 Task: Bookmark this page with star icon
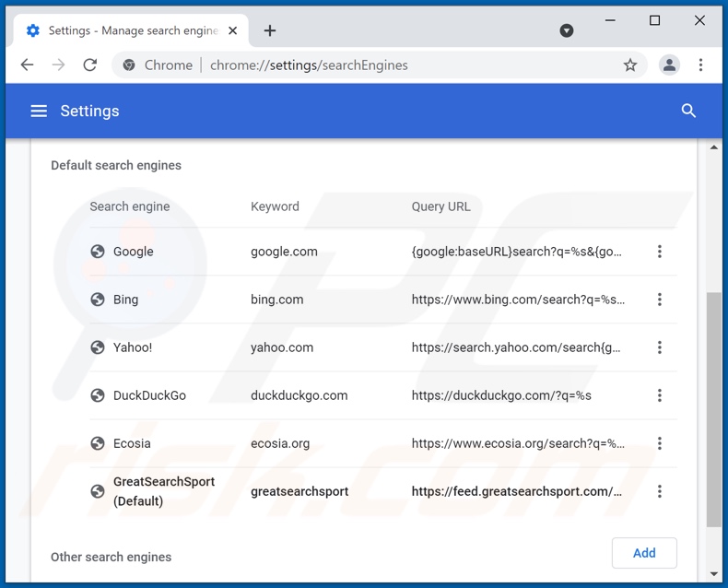click(630, 65)
